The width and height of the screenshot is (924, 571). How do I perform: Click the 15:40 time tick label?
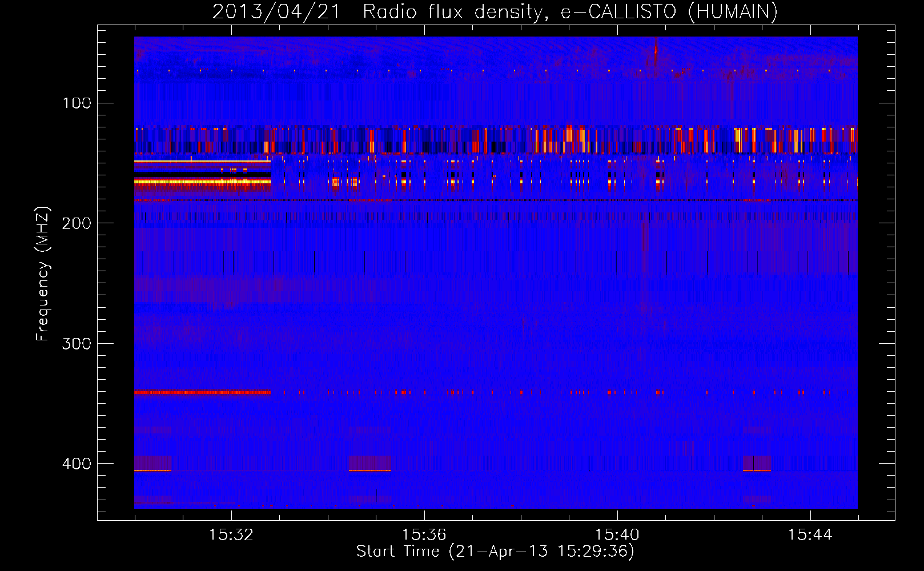pos(617,535)
